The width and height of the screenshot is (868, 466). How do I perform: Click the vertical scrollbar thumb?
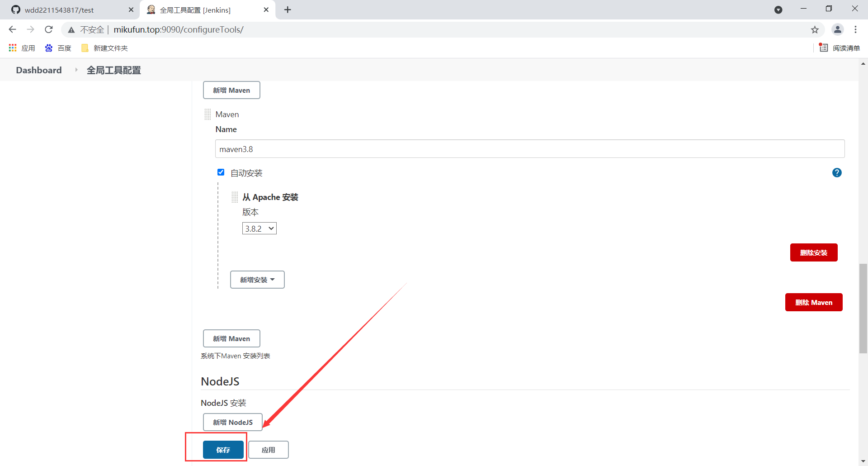[x=863, y=308]
